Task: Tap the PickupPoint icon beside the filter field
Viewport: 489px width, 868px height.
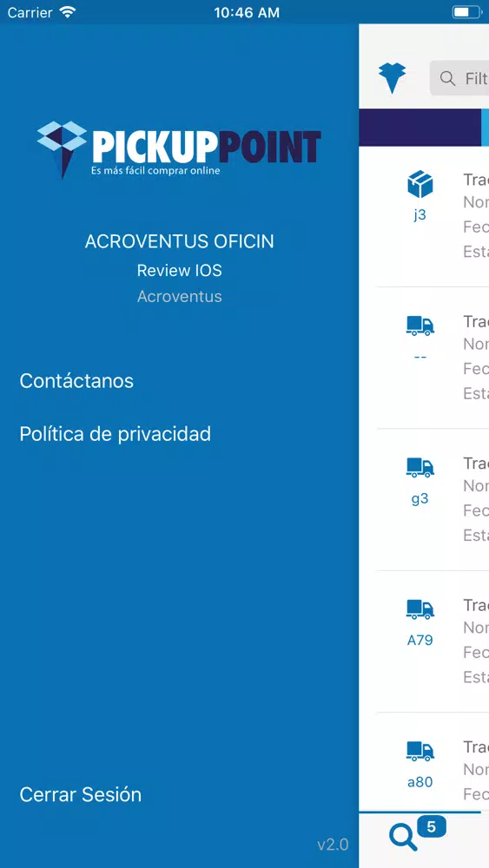Action: pyautogui.click(x=392, y=77)
